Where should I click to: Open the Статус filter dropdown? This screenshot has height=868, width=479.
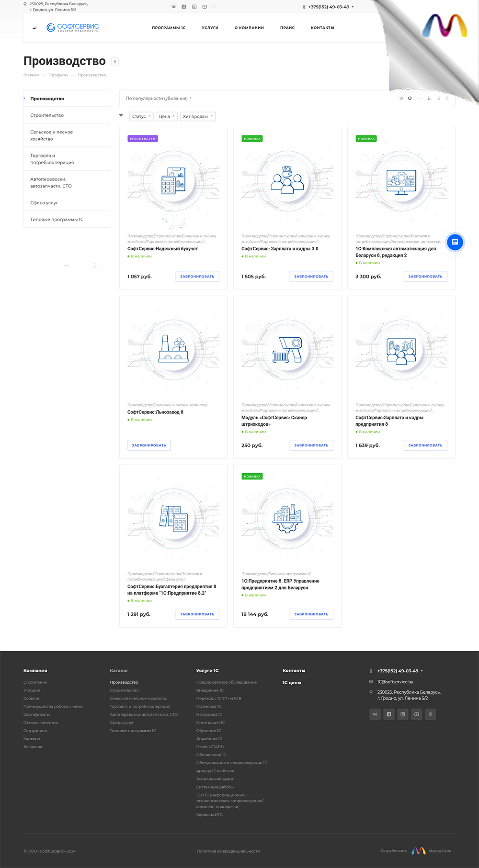click(141, 116)
